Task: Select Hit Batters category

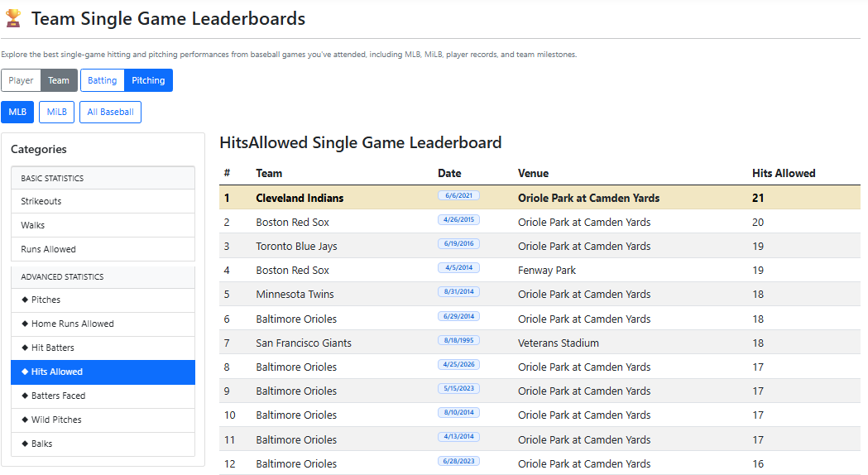Action: click(103, 348)
